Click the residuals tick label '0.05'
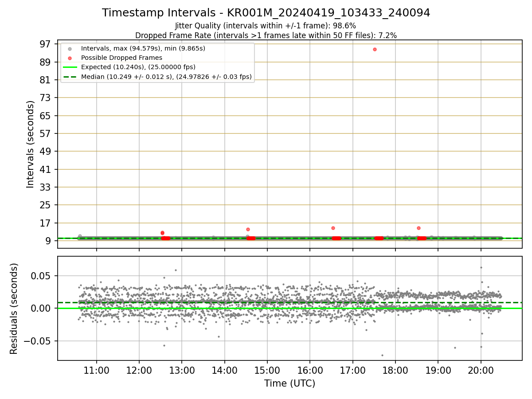Viewport: 532px width, 399px height. coord(42,276)
